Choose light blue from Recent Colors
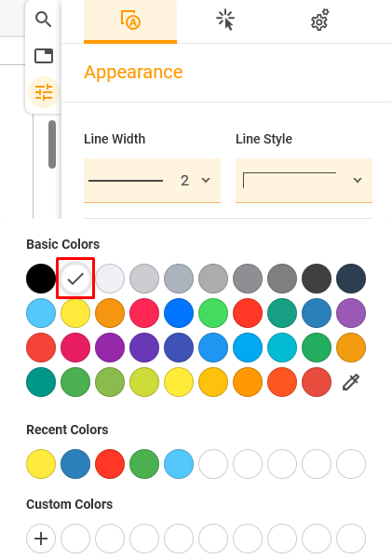 [179, 464]
